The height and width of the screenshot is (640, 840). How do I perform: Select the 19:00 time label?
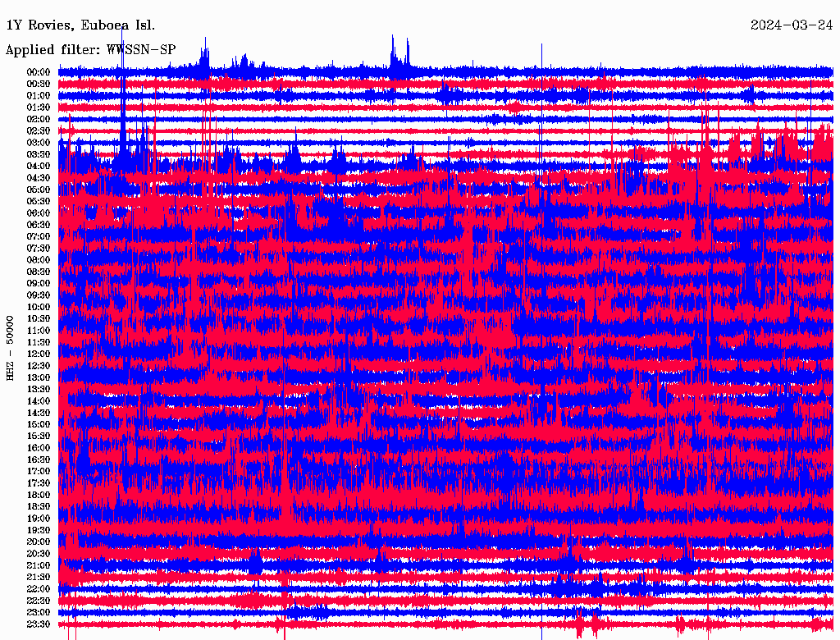tap(39, 519)
